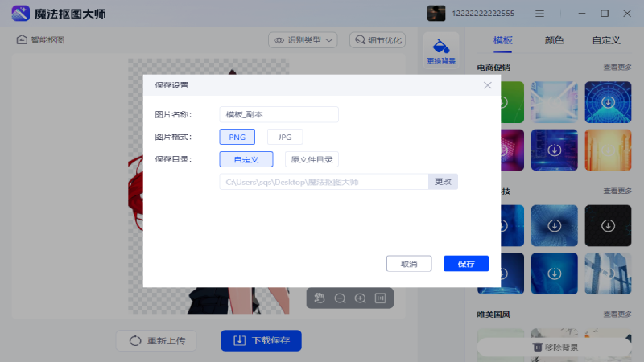This screenshot has height=362, width=644.
Task: Open the 识别类型 dropdown
Action: tap(303, 40)
